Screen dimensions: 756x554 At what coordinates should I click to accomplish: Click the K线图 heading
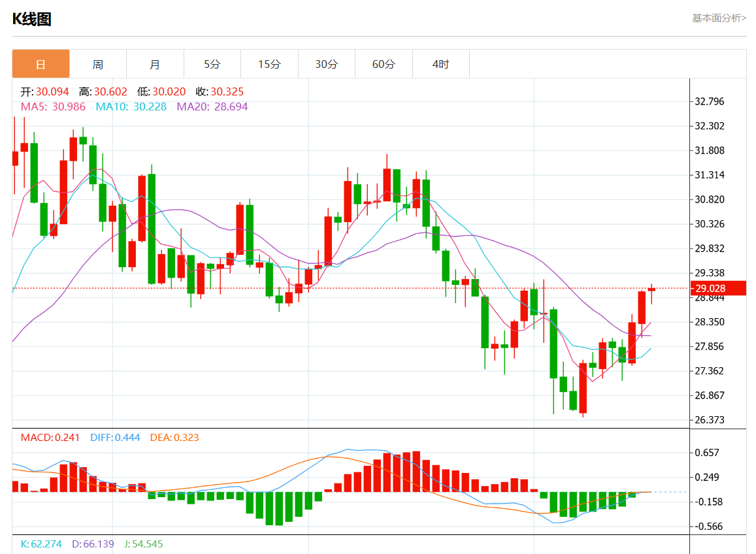pyautogui.click(x=32, y=20)
